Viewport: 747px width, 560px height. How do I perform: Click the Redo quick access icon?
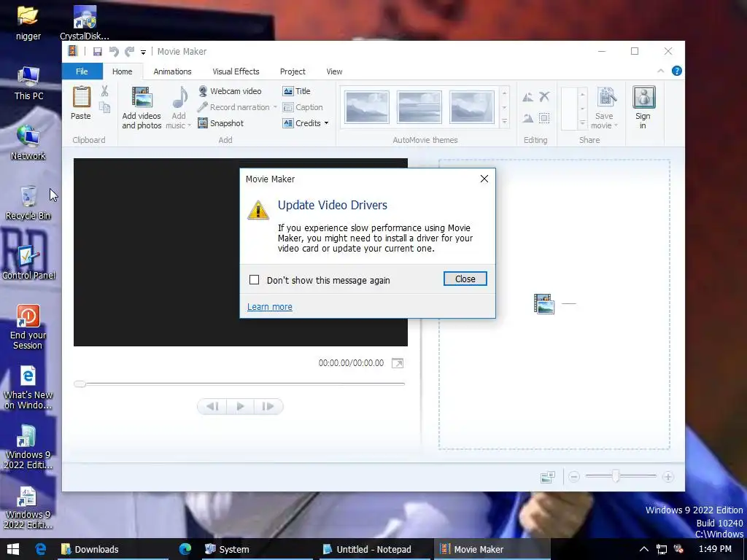tap(129, 52)
